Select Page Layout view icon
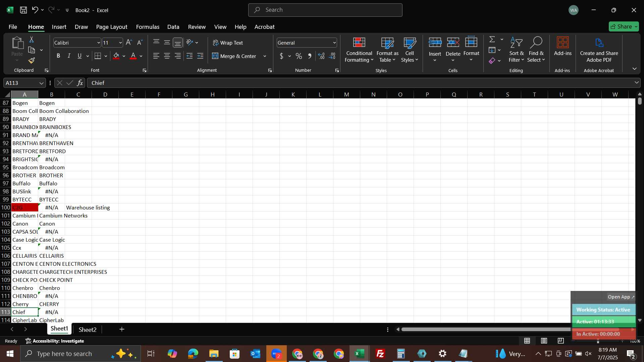 (x=544, y=341)
